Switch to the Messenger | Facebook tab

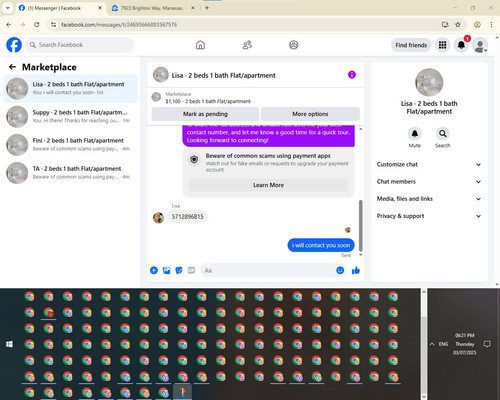click(x=60, y=8)
